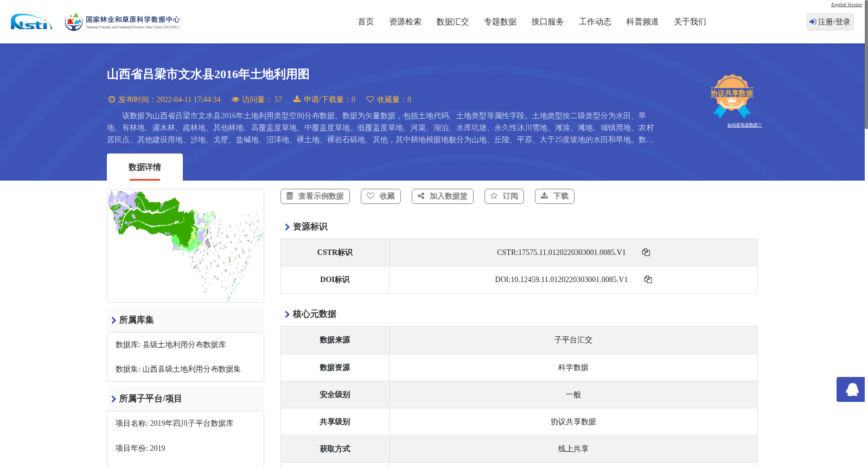Click the 下载 button
This screenshot has width=868, height=467.
tap(554, 196)
